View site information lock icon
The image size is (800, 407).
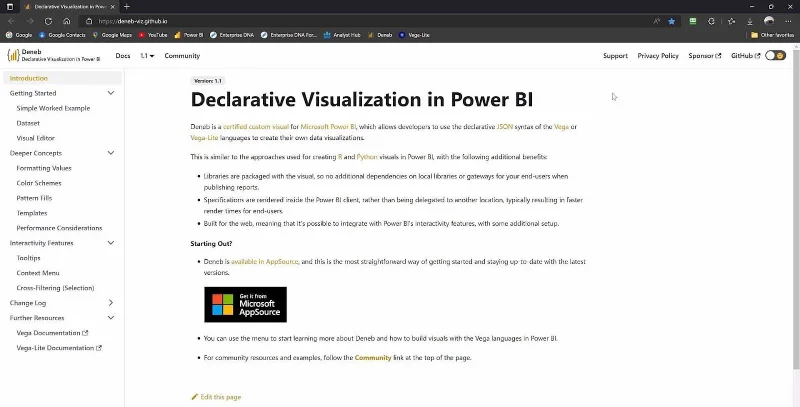click(x=89, y=21)
